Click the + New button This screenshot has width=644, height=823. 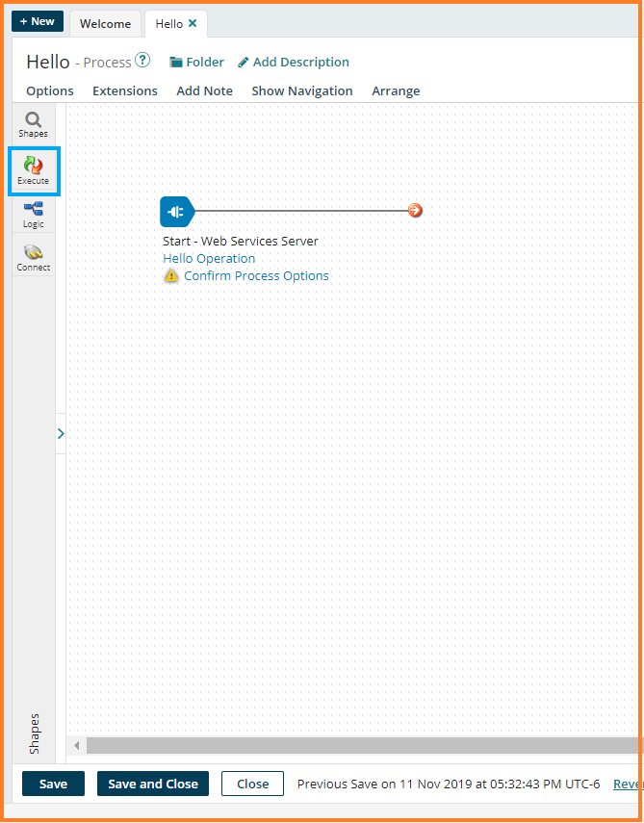point(38,21)
